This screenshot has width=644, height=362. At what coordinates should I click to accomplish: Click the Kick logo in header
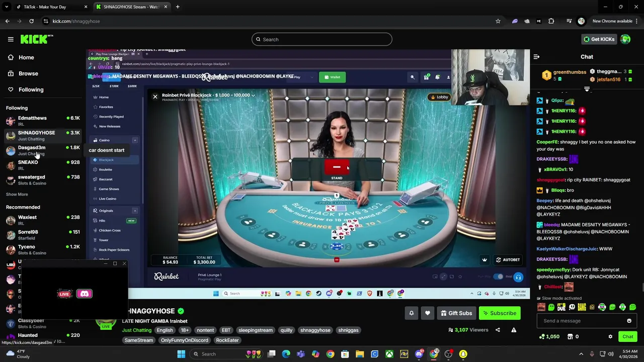[x=36, y=39]
